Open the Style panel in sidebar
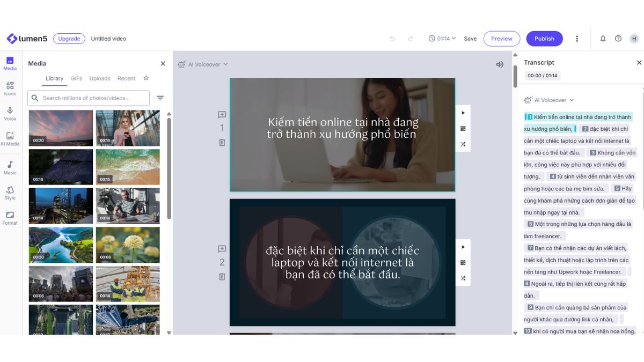Screen dimensions: 644x362 click(x=10, y=193)
